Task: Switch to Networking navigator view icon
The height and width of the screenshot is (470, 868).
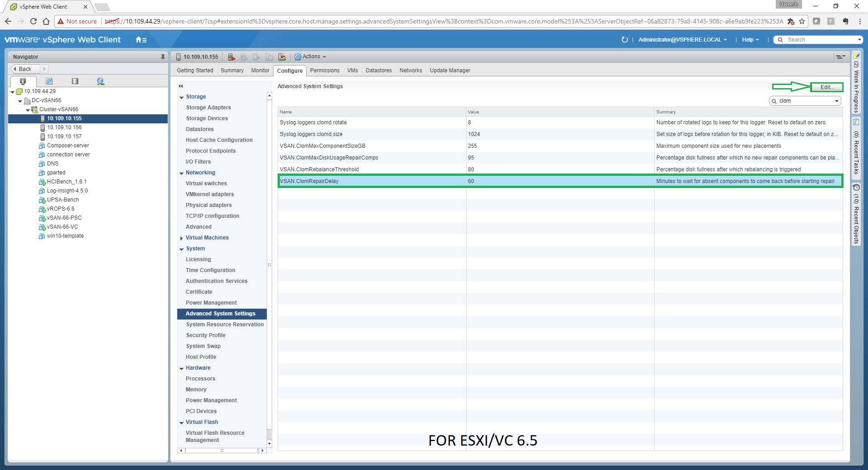Action: [x=100, y=81]
